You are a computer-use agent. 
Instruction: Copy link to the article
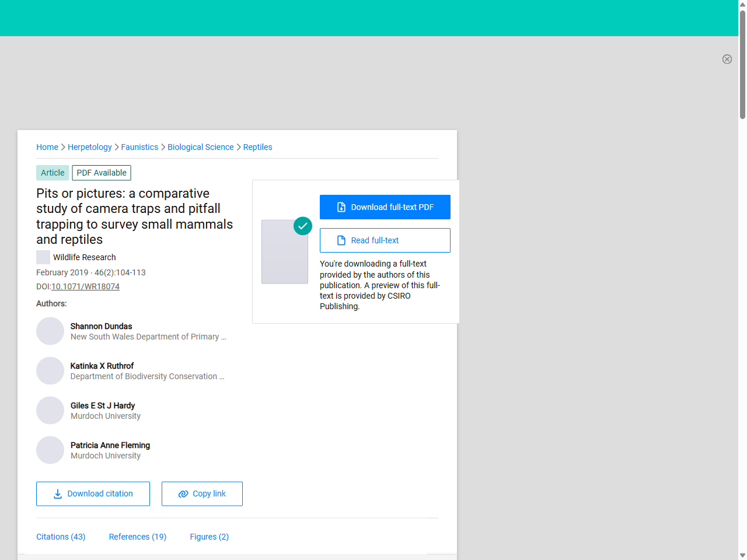pyautogui.click(x=202, y=494)
